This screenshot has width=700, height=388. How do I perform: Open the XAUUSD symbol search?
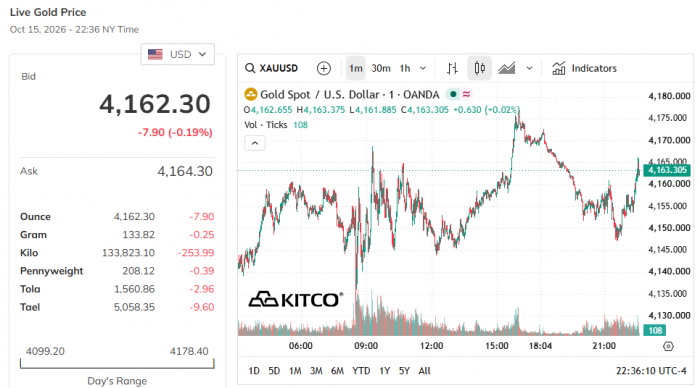(x=271, y=68)
